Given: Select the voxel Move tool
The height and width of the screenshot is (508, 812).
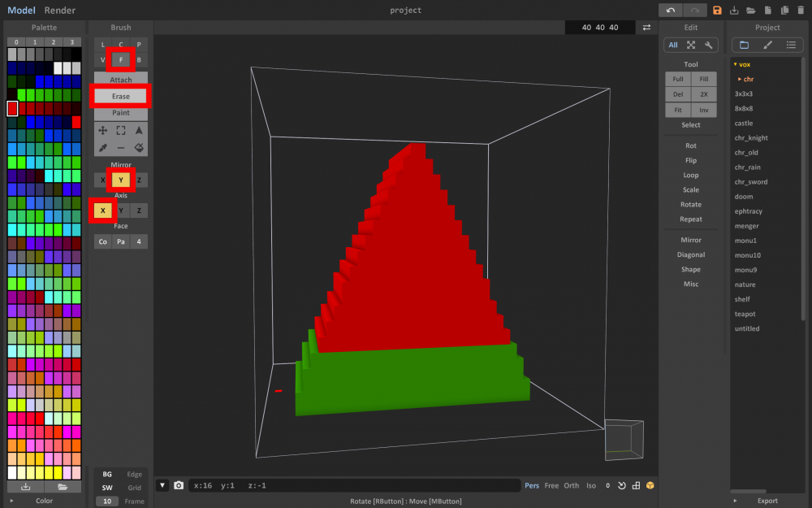Looking at the screenshot, I should coord(103,130).
